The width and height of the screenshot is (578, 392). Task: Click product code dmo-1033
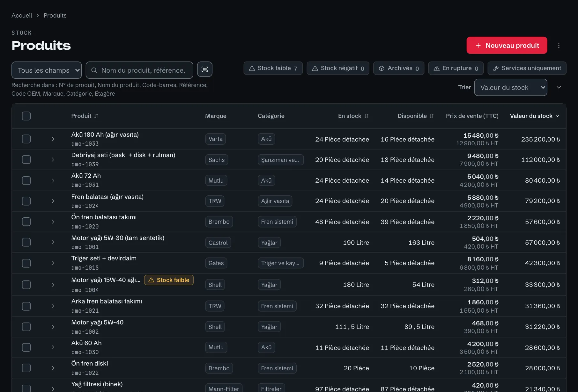85,144
